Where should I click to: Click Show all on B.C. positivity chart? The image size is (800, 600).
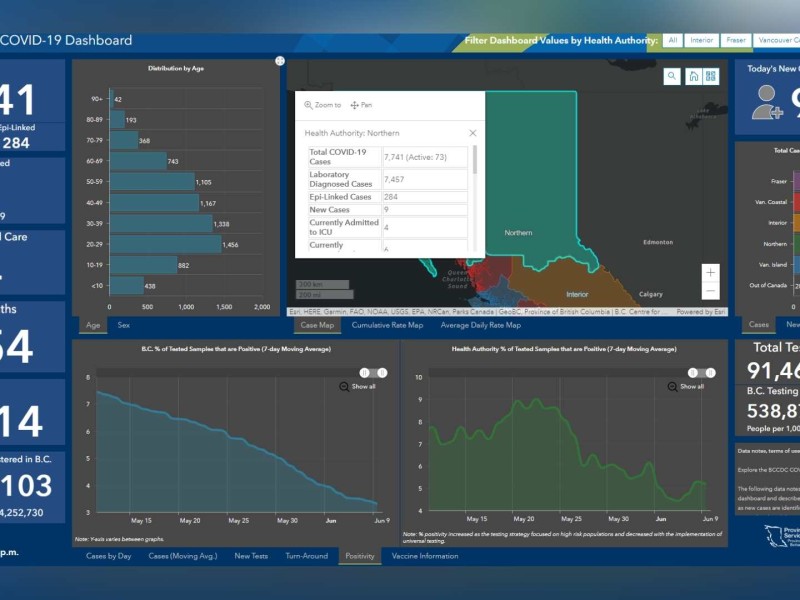coord(358,386)
